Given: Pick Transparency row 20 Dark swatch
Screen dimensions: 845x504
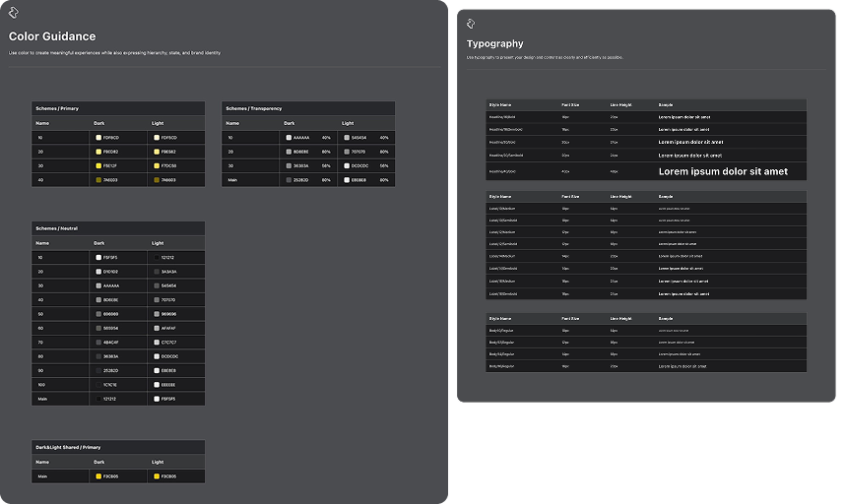Looking at the screenshot, I should [289, 152].
